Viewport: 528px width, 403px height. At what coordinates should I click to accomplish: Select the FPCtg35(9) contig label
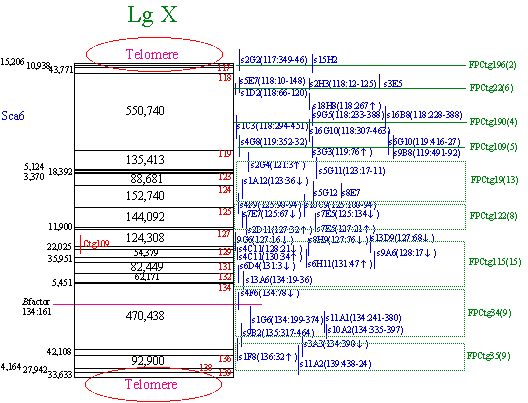click(x=488, y=356)
